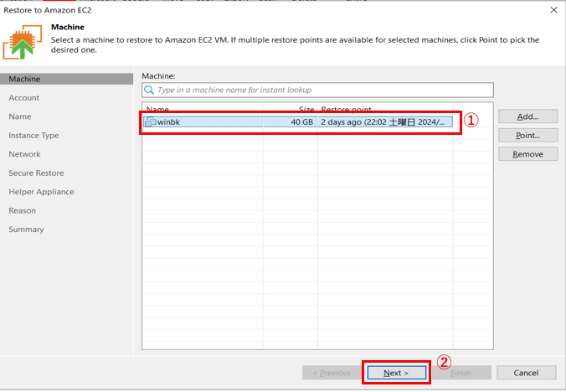Sort by the Restore point column header
Image resolution: width=566 pixels, height=392 pixels.
(385, 108)
